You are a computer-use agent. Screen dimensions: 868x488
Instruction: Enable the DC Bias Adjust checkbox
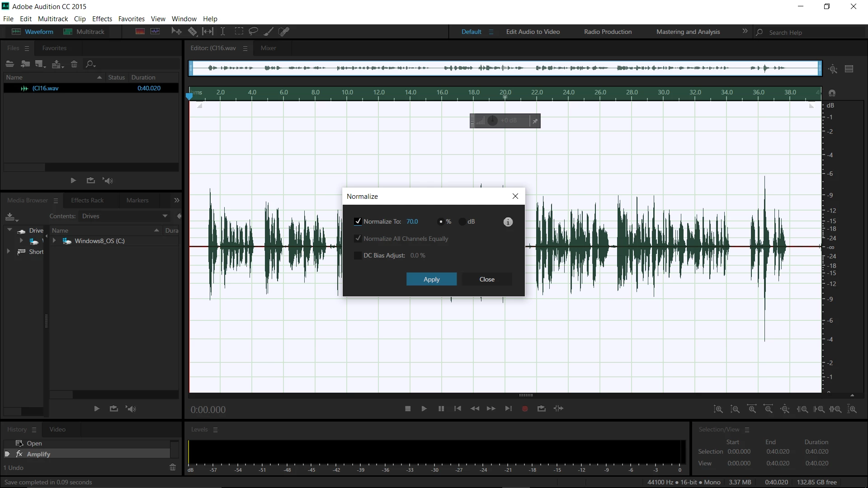358,256
